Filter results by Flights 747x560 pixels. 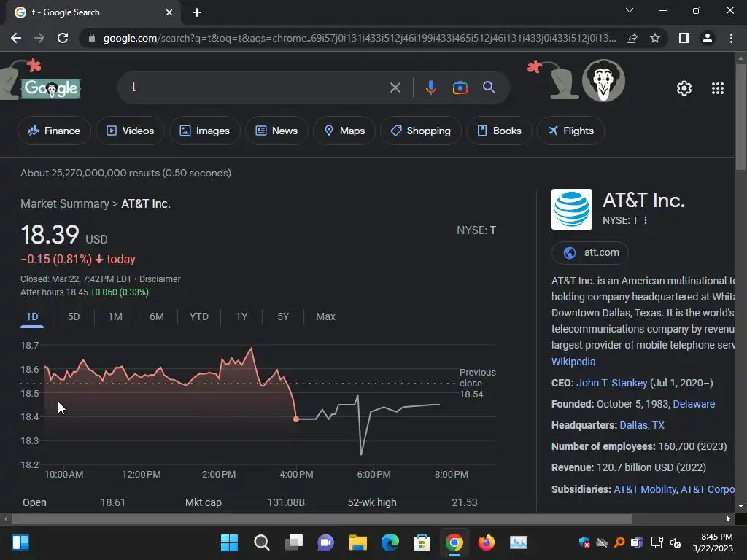coord(570,131)
